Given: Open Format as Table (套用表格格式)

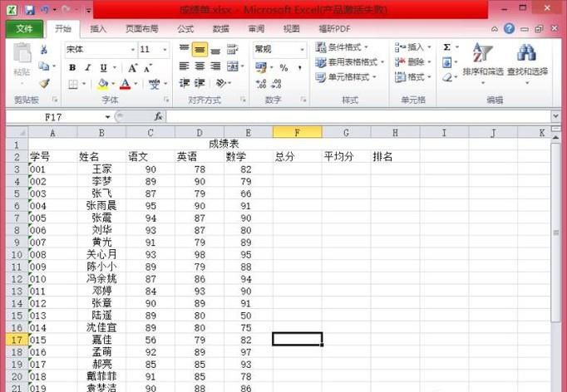Looking at the screenshot, I should pyautogui.click(x=349, y=62).
